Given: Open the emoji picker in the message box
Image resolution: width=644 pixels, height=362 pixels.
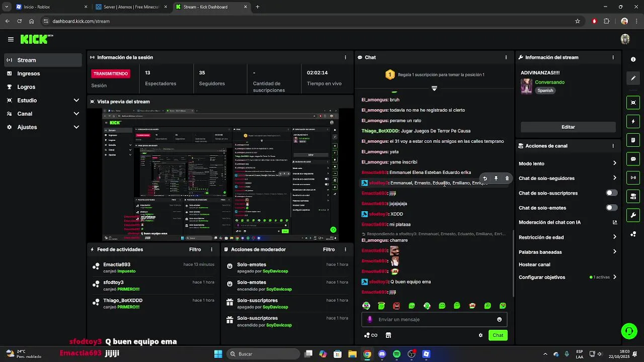Looking at the screenshot, I should (499, 319).
